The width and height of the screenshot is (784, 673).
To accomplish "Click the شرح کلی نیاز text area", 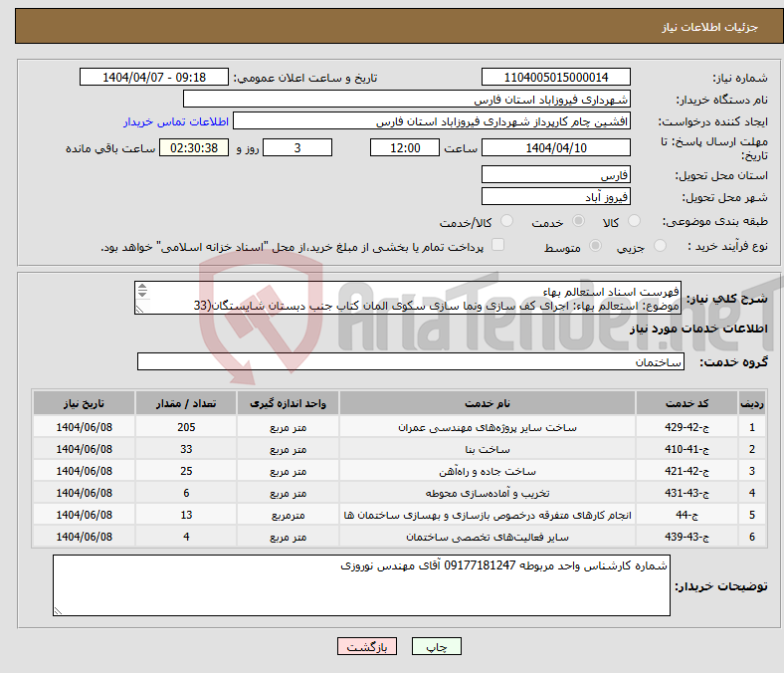I will (408, 298).
